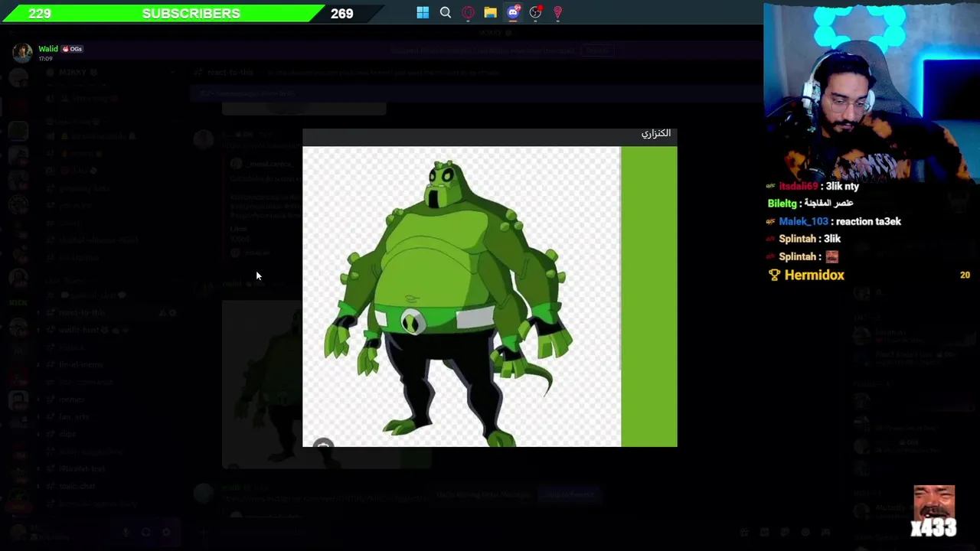Viewport: 980px width, 551px height.
Task: Click the trophy icon beside Hermidox
Action: tap(774, 275)
